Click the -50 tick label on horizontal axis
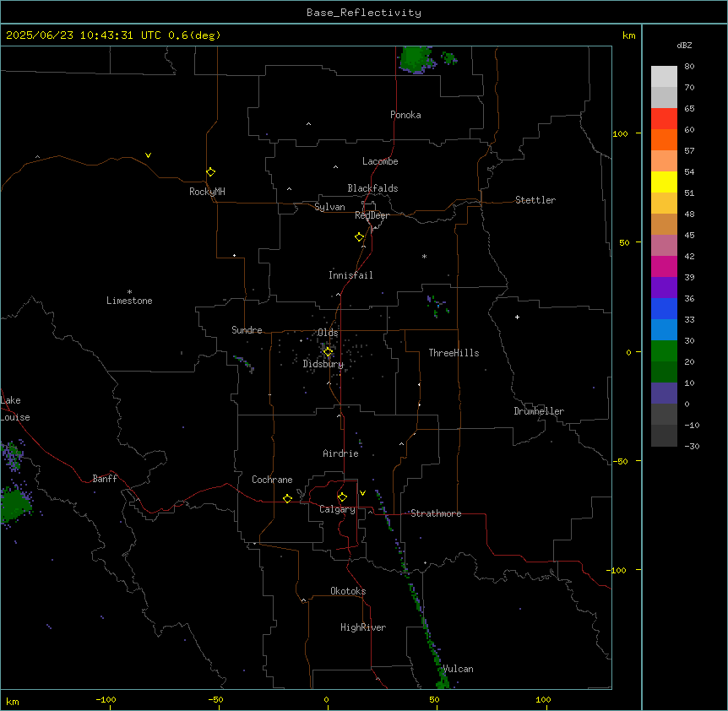Screen dimensions: 728x711 coord(216,699)
